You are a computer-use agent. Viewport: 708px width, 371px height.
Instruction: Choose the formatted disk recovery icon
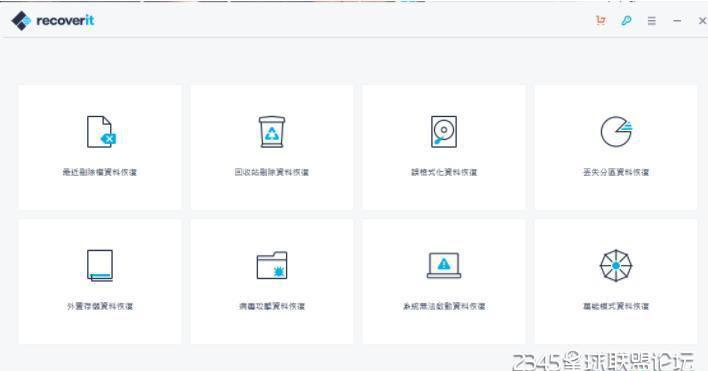tap(444, 132)
